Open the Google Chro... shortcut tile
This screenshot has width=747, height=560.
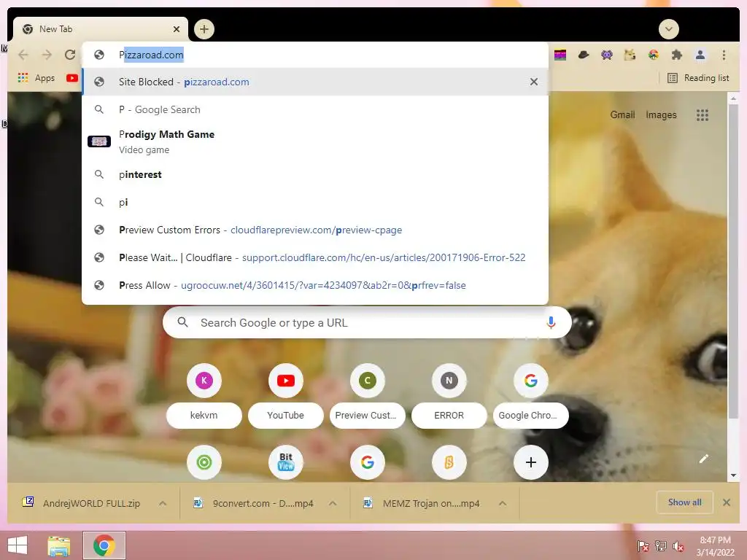click(531, 395)
